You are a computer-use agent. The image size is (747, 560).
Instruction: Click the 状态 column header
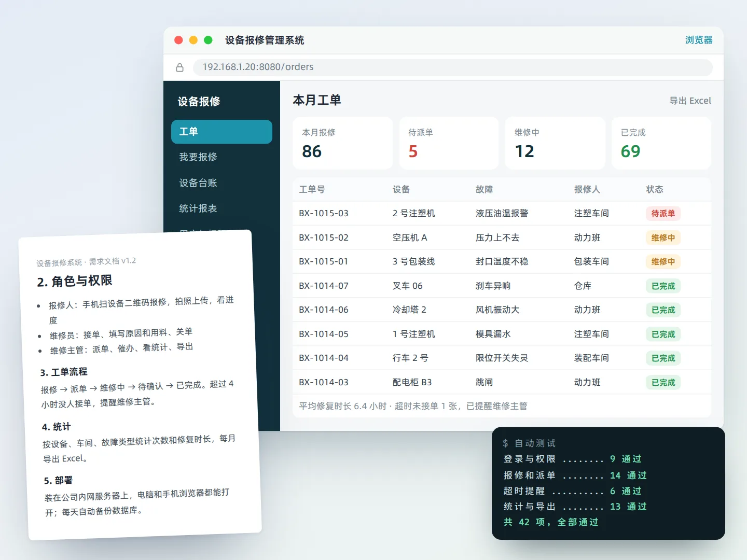[x=655, y=190]
